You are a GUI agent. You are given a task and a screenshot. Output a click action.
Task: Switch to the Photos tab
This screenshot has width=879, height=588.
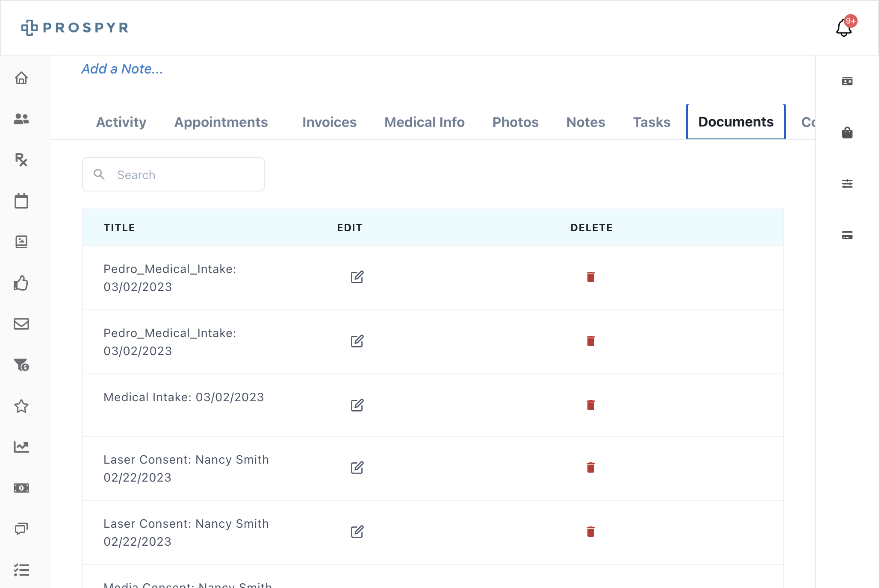516,122
